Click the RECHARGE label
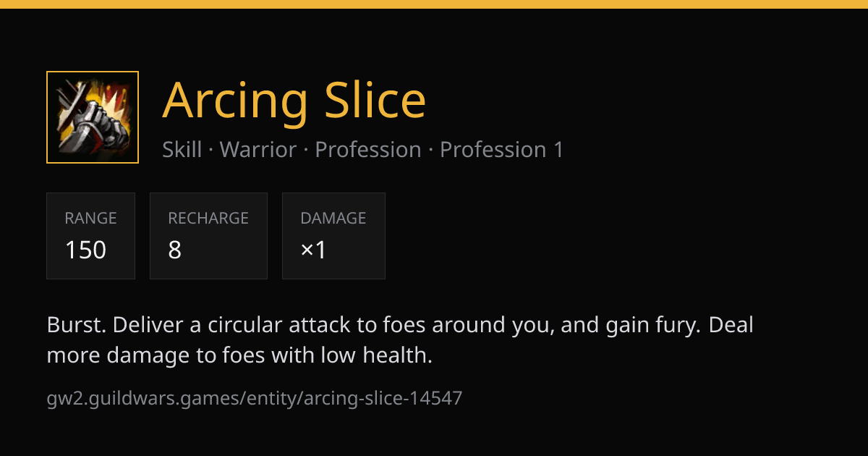Image resolution: width=868 pixels, height=456 pixels. click(x=208, y=218)
